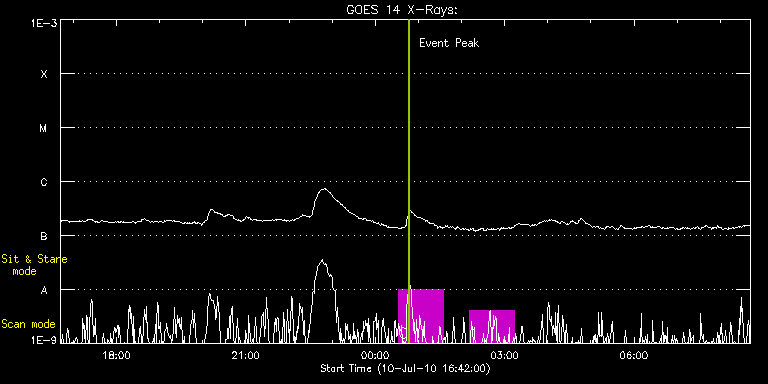The height and width of the screenshot is (384, 768).
Task: Click the '1E-3' y-axis top value
Action: tap(43, 23)
